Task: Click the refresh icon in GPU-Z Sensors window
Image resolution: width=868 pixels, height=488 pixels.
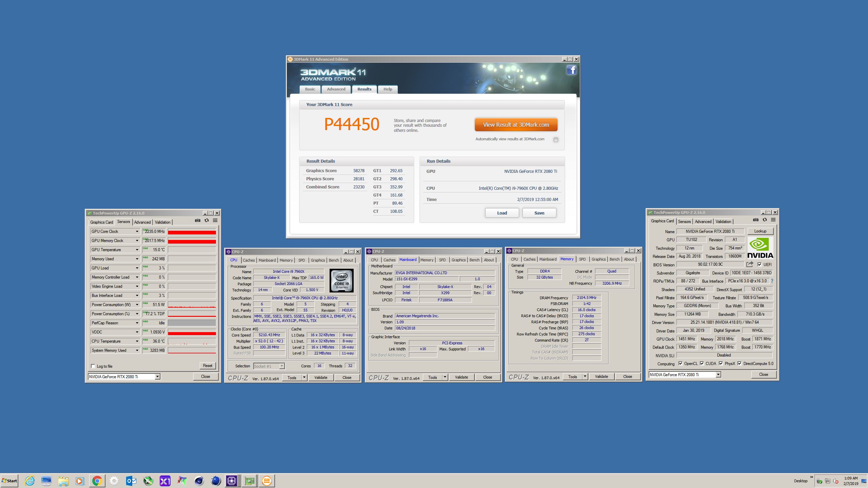Action: coord(206,221)
